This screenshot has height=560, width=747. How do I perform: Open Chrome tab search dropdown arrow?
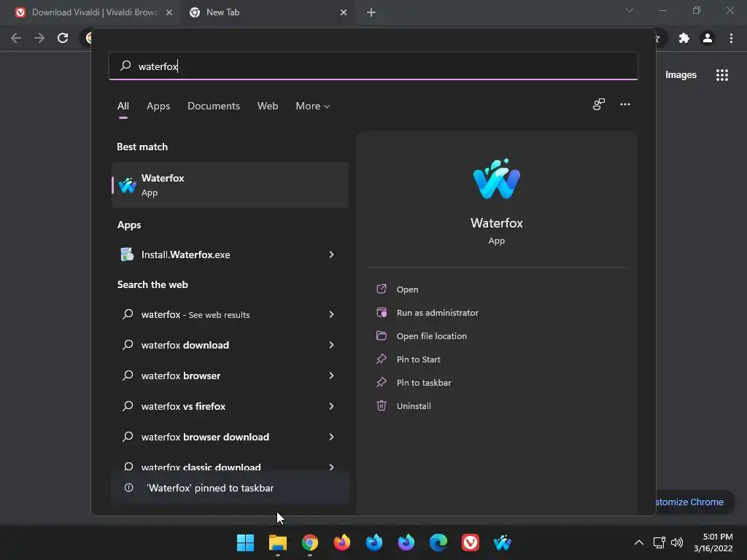[x=630, y=10]
